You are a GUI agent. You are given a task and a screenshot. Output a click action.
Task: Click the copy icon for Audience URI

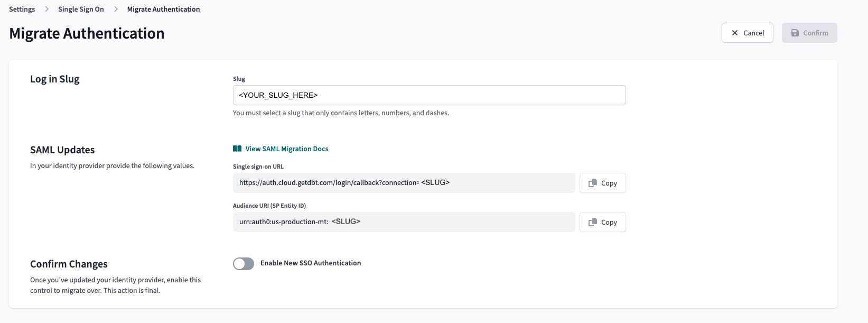click(x=593, y=222)
